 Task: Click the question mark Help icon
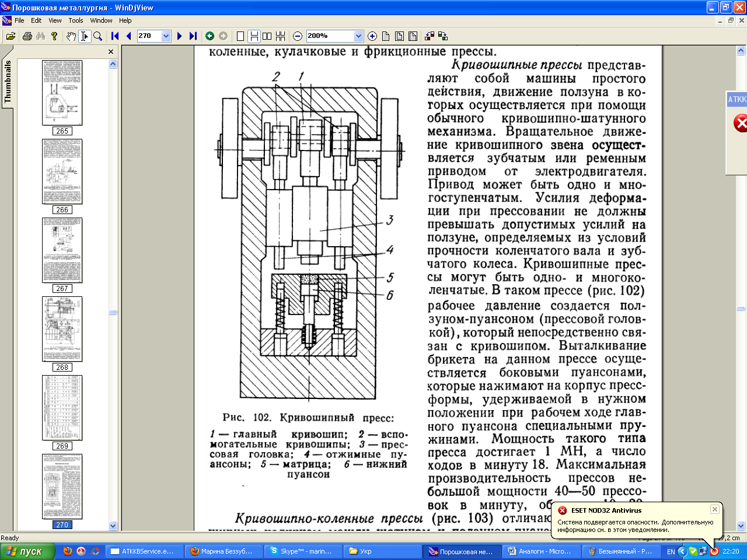click(x=54, y=36)
